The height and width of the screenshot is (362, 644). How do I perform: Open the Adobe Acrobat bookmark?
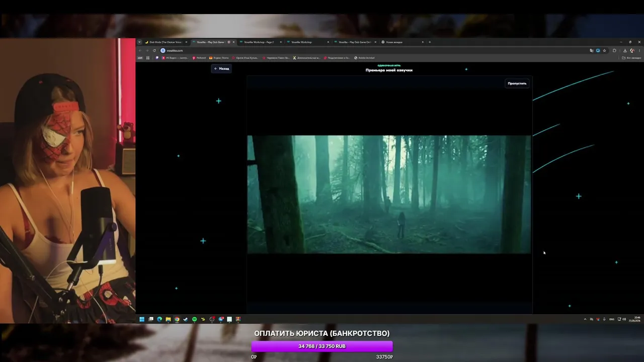tap(365, 58)
